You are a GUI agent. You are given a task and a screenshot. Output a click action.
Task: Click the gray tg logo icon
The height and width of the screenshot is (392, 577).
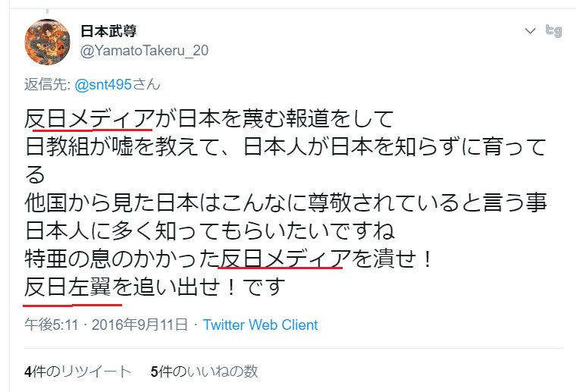(x=553, y=30)
